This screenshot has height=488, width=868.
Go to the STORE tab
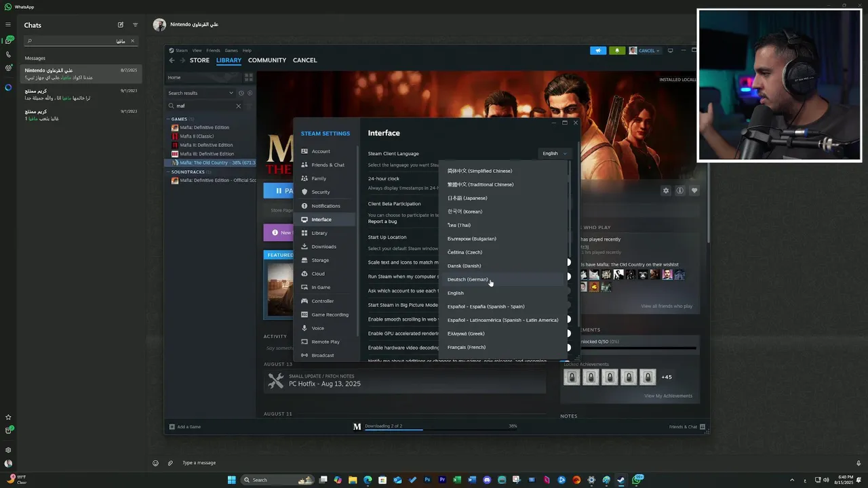click(x=199, y=60)
